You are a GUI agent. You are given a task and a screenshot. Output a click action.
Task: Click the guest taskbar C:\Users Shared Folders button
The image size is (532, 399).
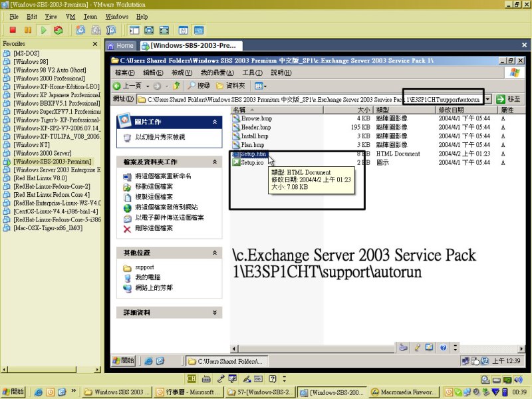pos(227,361)
